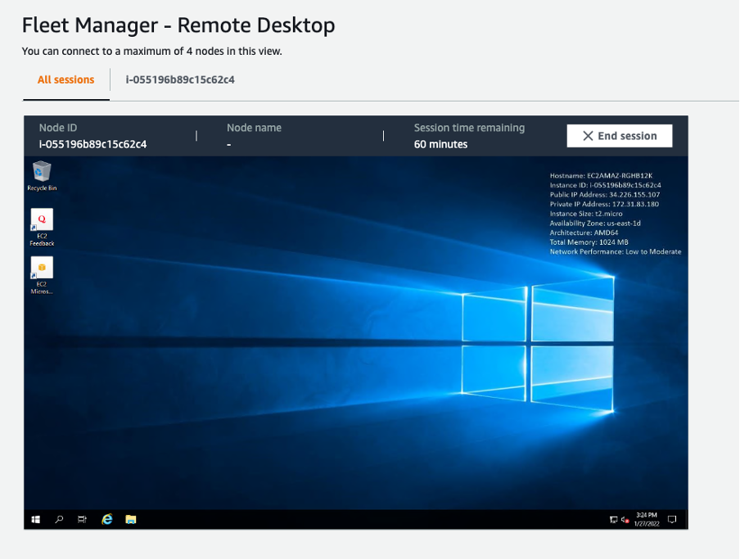
Task: Click the Network Performance line
Action: click(616, 251)
